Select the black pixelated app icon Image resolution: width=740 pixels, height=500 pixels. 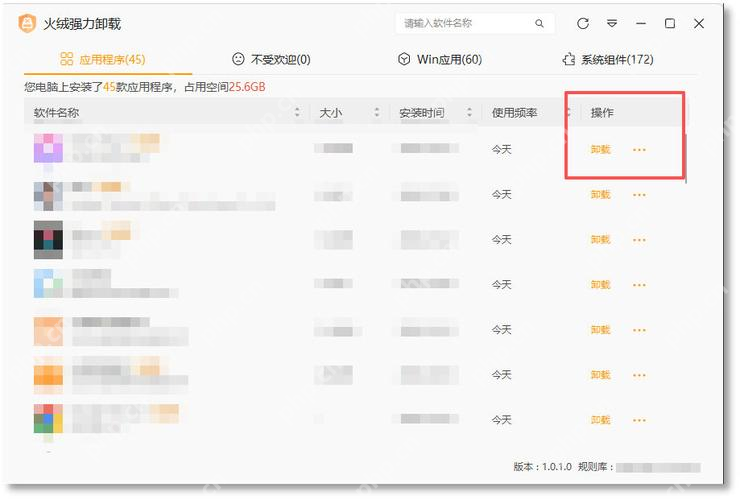48,240
